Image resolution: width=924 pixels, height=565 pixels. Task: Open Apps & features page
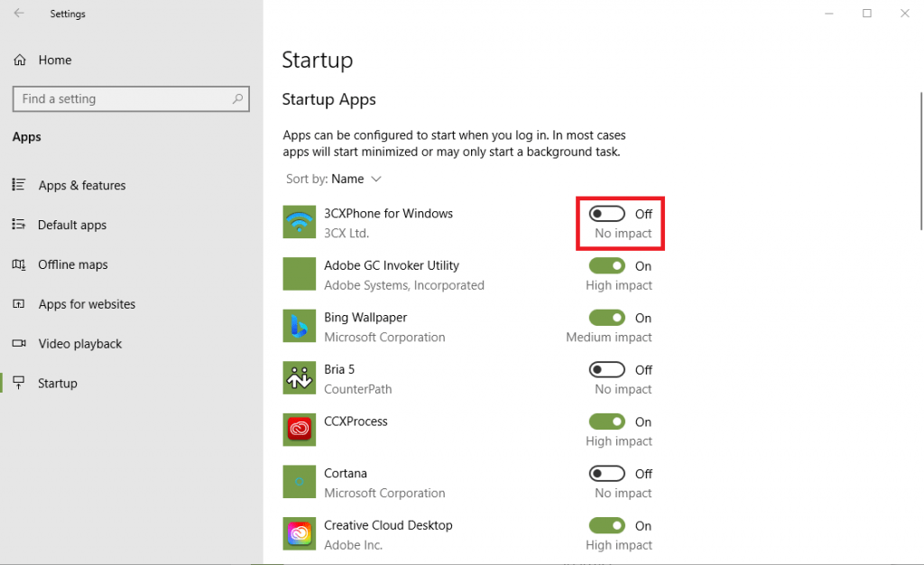(82, 185)
